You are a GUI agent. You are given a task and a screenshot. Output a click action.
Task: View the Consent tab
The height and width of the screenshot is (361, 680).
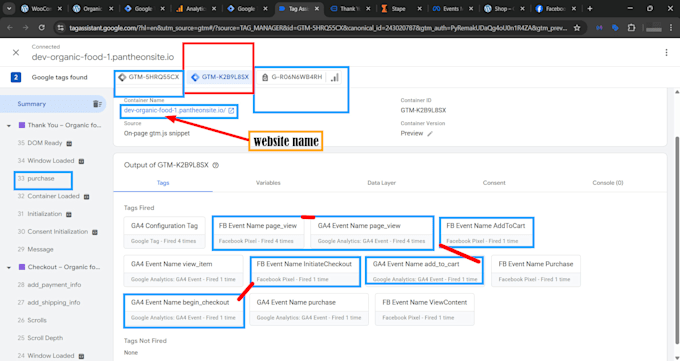(494, 183)
